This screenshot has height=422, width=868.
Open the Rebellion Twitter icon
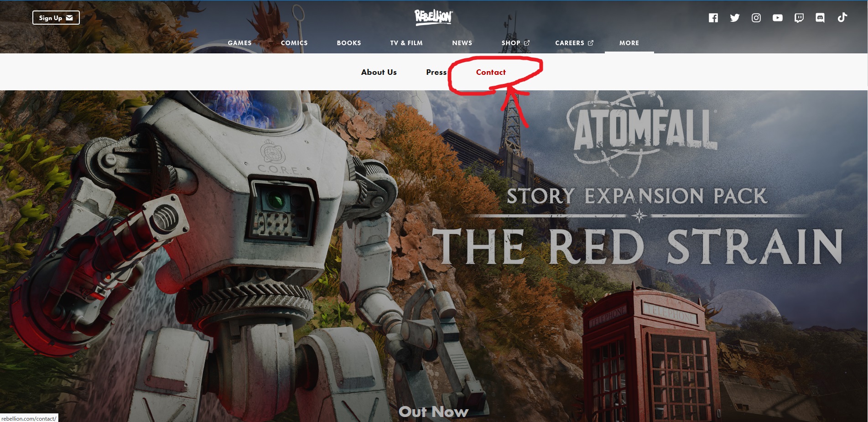(735, 18)
